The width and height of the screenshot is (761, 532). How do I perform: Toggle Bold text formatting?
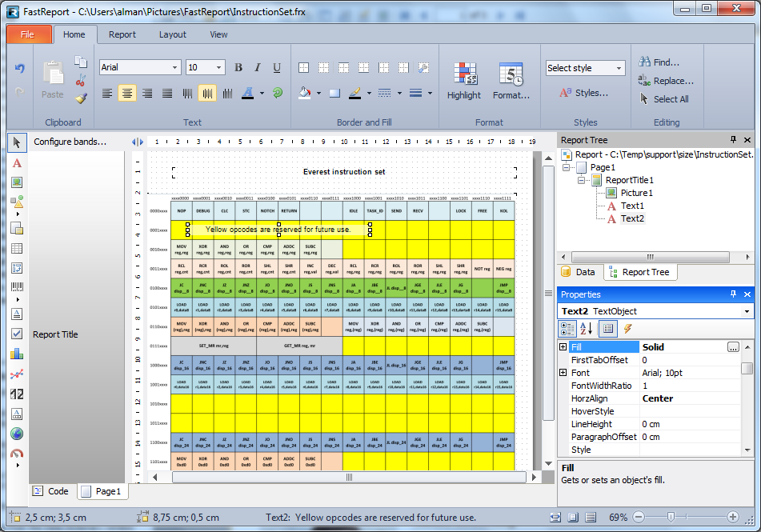coord(238,68)
